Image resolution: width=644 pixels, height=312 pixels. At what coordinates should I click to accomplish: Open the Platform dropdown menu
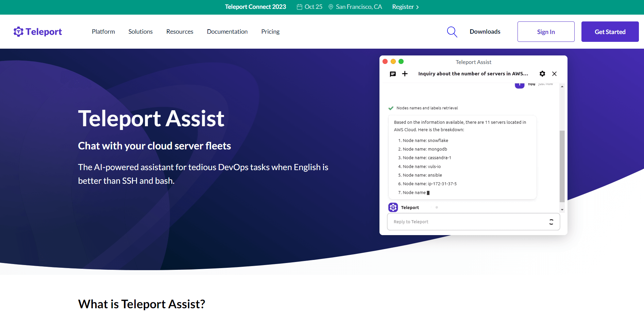[103, 31]
